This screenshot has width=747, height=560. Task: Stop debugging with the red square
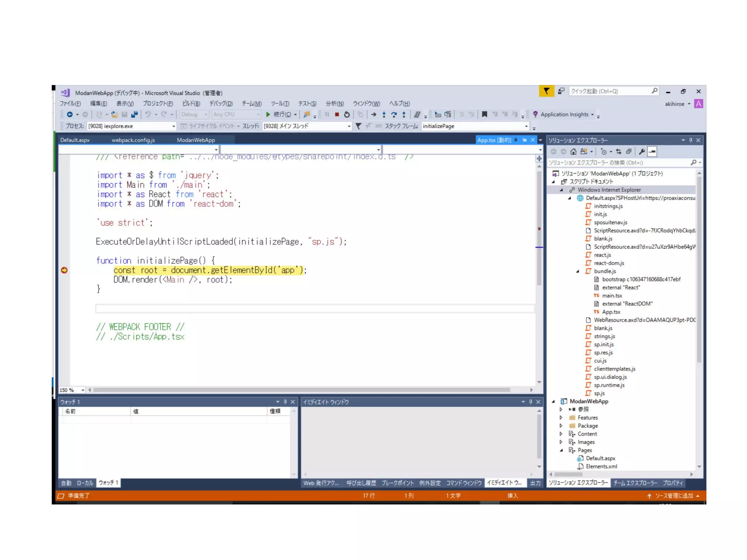pos(337,114)
